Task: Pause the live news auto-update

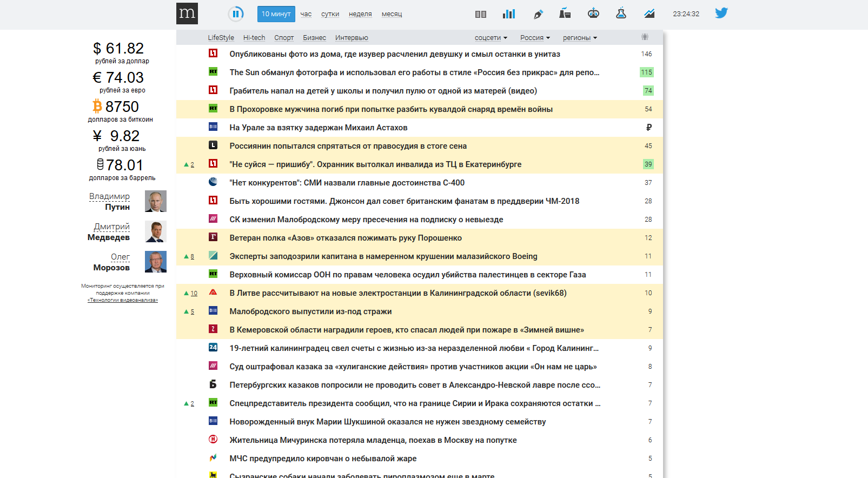Action: tap(236, 14)
